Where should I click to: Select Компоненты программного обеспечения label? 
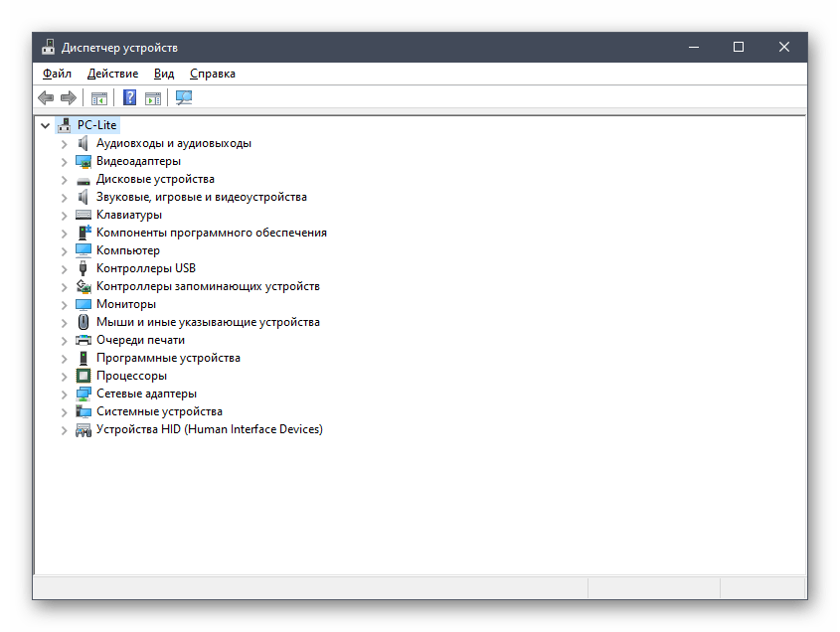(x=212, y=233)
